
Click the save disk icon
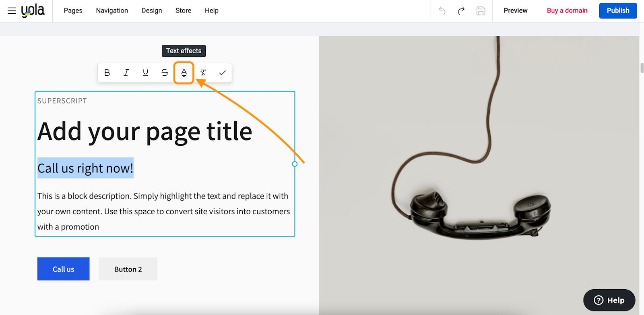tap(481, 11)
